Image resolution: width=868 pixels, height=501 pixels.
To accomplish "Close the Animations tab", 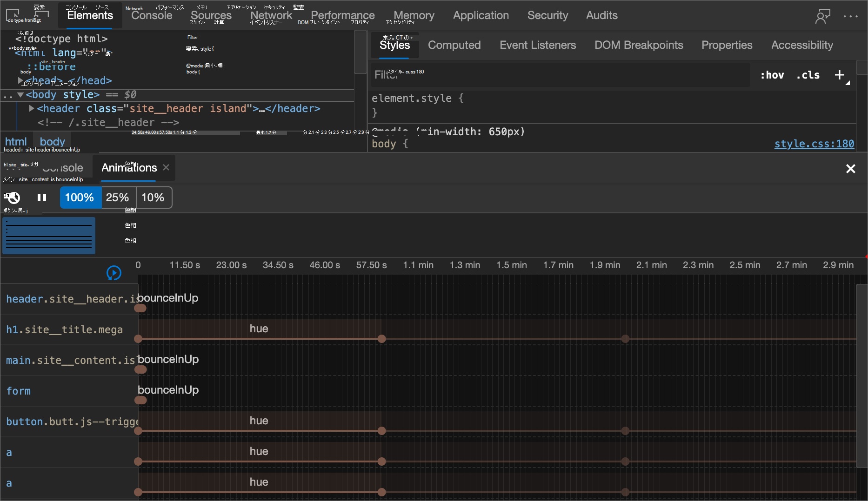I will 166,167.
